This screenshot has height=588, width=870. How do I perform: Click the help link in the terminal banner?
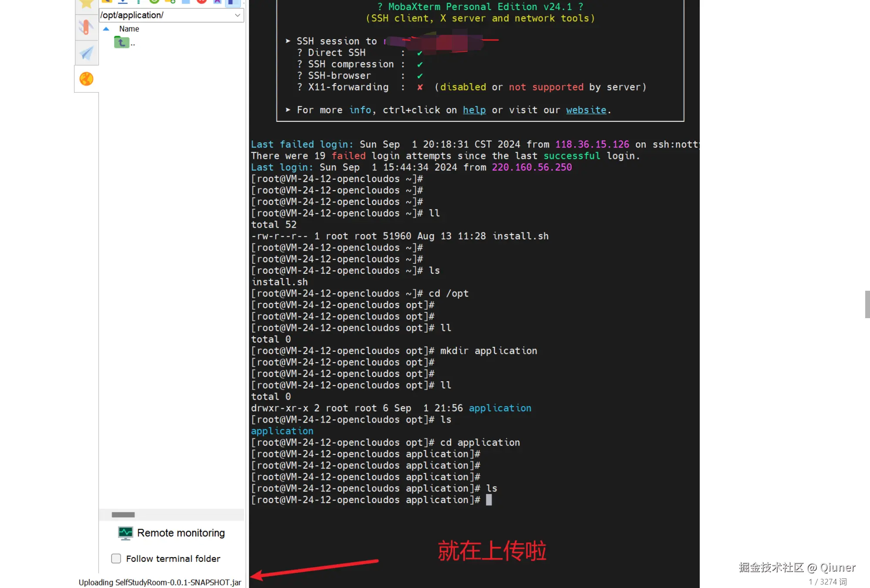tap(474, 110)
